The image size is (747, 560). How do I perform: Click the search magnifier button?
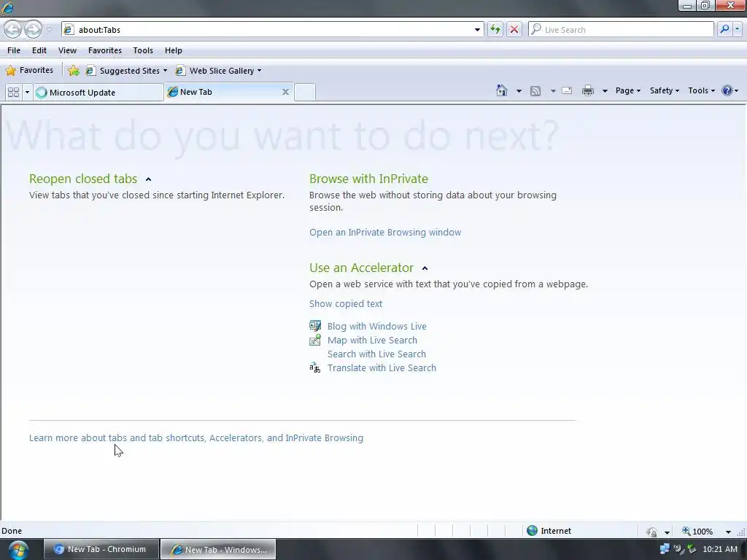tap(724, 29)
